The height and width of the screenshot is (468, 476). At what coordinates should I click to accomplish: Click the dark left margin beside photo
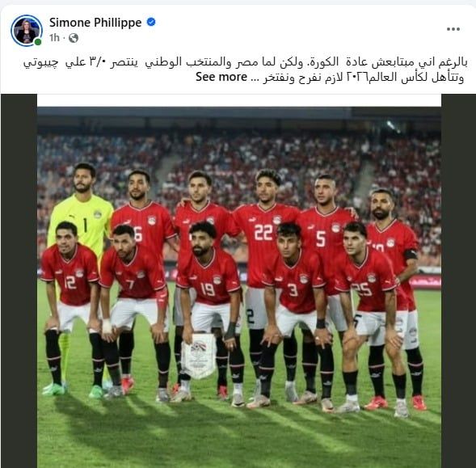[x=19, y=281]
